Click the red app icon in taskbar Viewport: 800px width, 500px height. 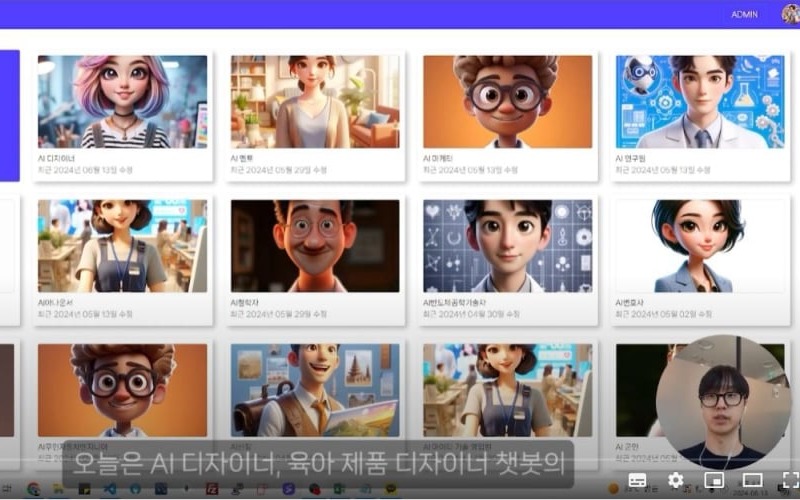pos(212,489)
